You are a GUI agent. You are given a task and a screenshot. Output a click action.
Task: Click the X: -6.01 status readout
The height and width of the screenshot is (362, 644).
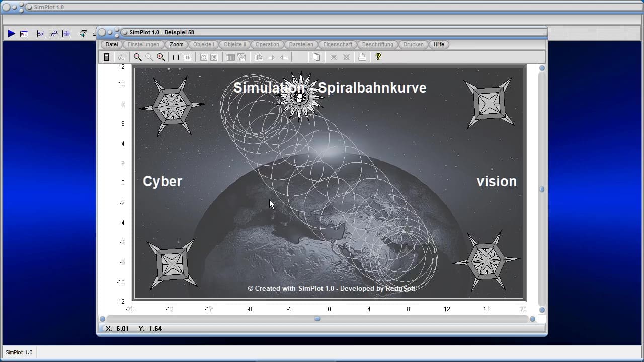pyautogui.click(x=117, y=329)
